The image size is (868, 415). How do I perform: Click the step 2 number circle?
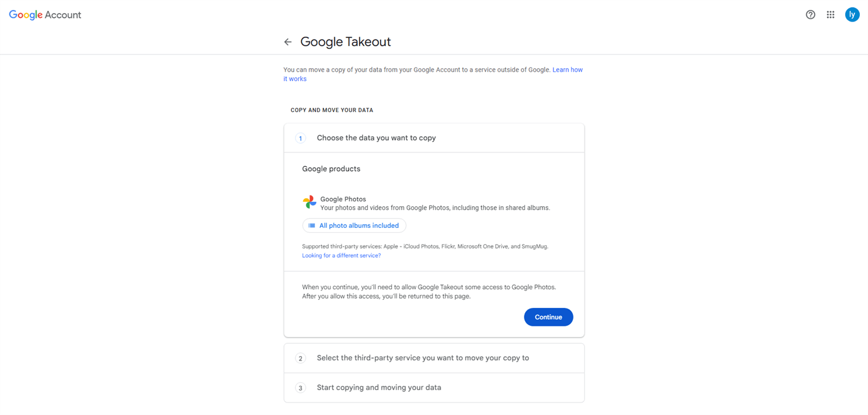point(301,359)
